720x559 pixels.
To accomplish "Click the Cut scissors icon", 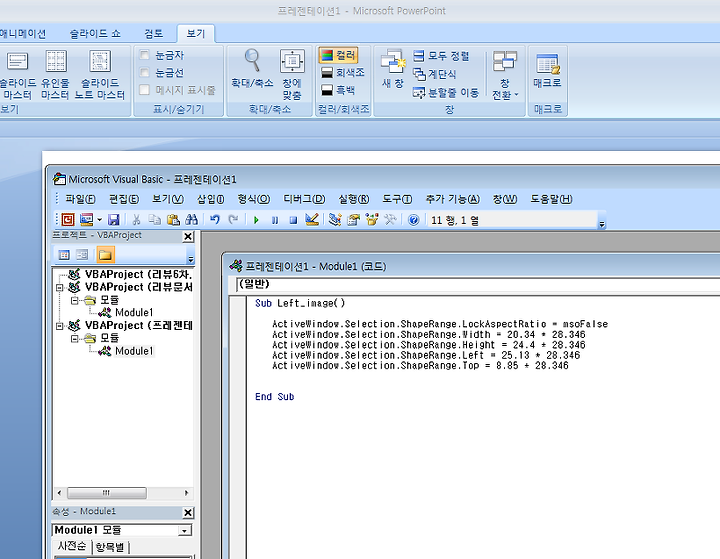I will point(136,220).
